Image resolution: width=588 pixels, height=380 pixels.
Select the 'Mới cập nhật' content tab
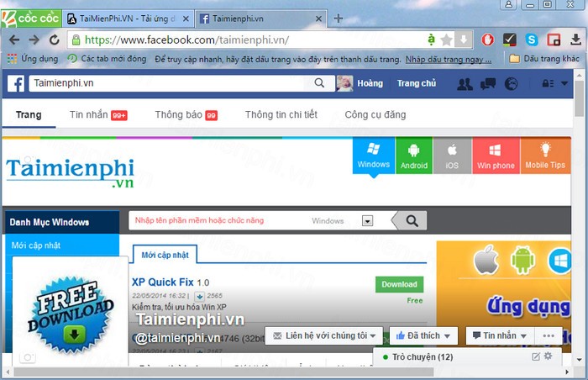pos(165,255)
